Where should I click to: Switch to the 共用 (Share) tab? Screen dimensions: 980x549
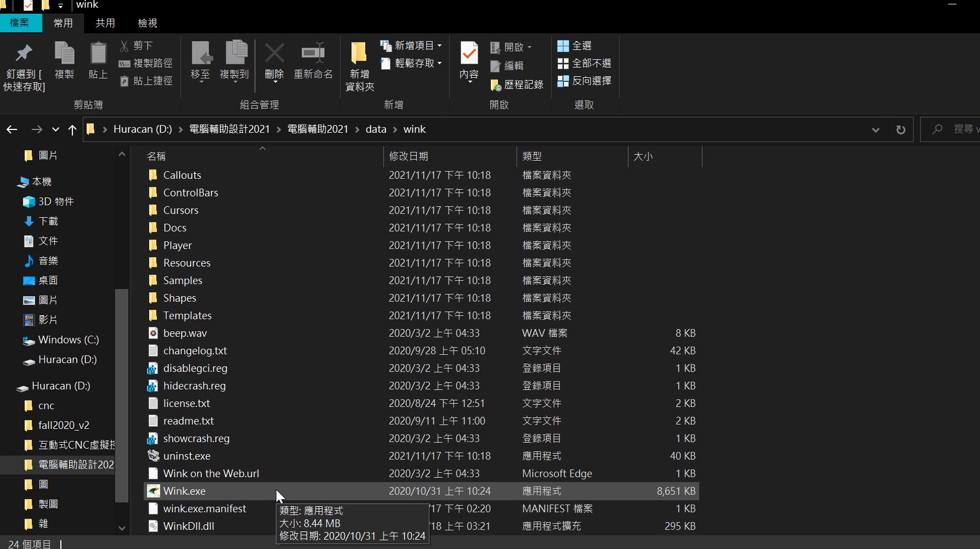tap(105, 23)
